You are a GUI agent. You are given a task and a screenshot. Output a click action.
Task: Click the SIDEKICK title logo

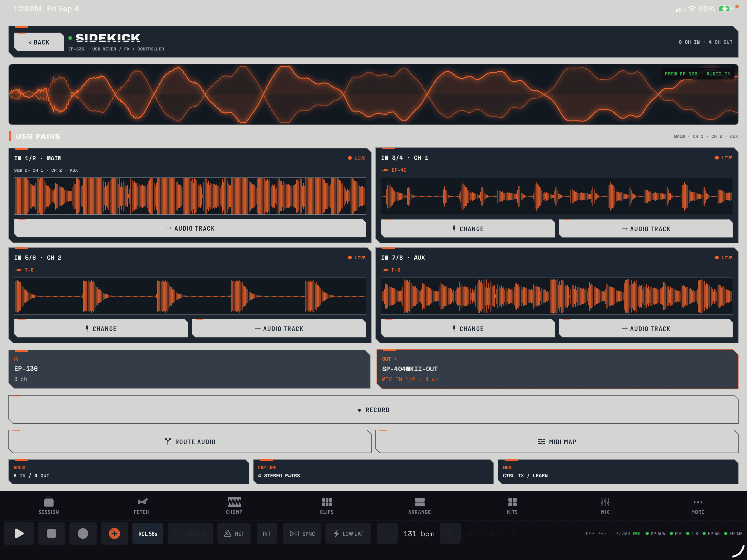[x=108, y=38]
